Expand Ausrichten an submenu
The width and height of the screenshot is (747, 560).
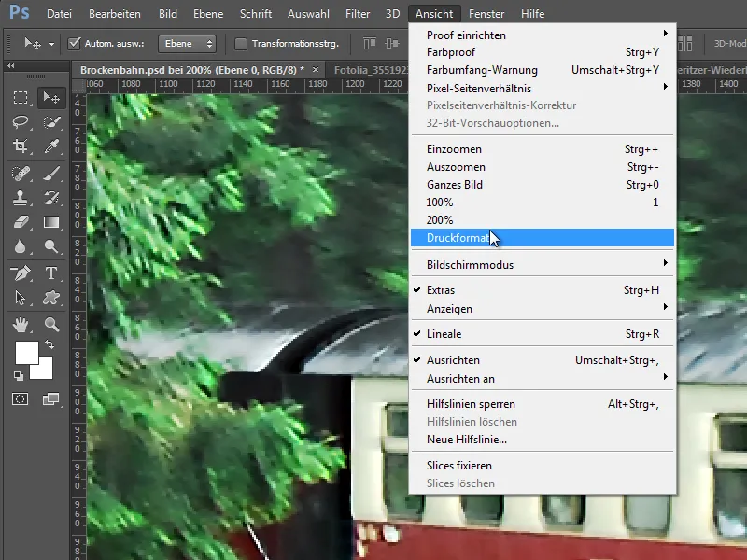543,379
